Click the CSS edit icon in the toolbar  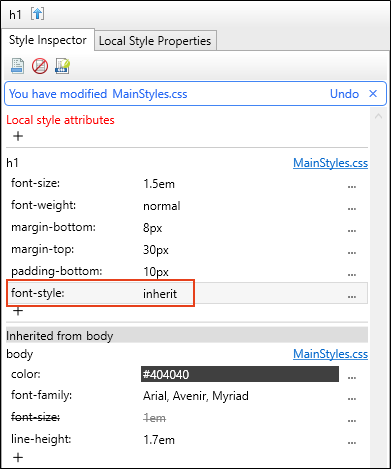[63, 66]
